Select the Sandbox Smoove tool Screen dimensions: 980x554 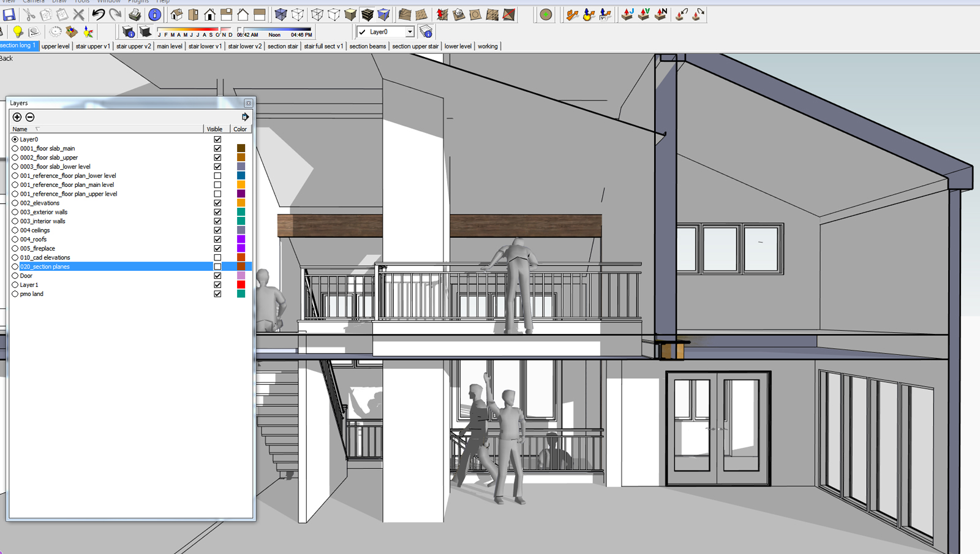click(x=442, y=14)
